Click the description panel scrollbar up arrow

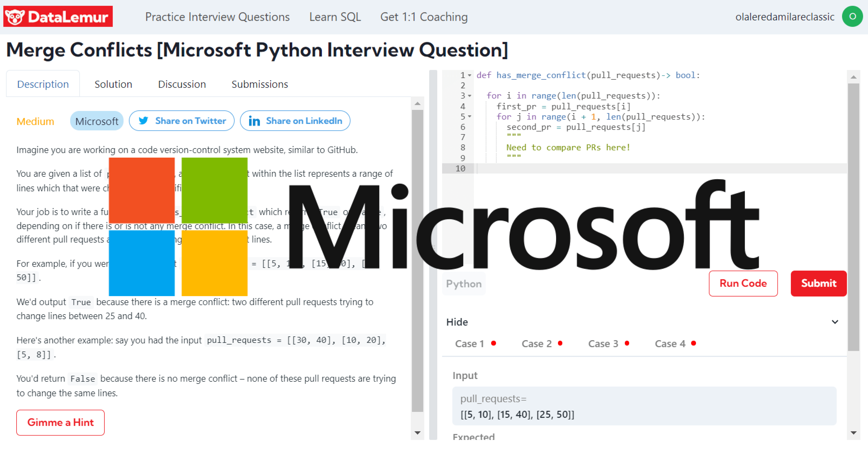pos(418,103)
